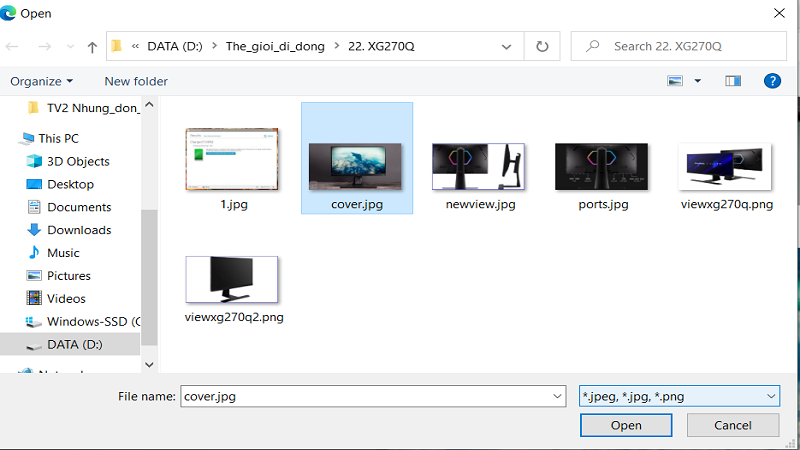
Task: Open Desktop in sidebar
Action: [60, 184]
